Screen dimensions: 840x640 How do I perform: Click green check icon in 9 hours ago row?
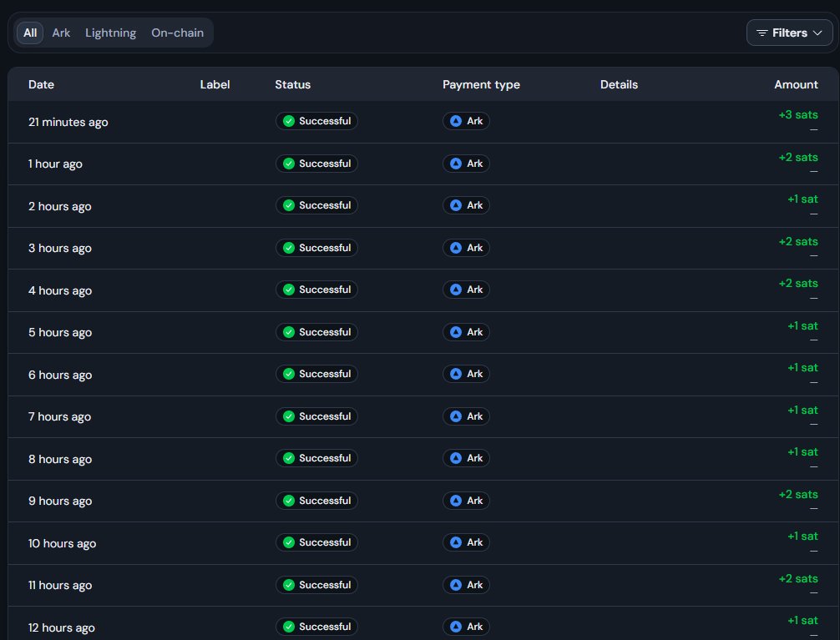click(x=289, y=501)
